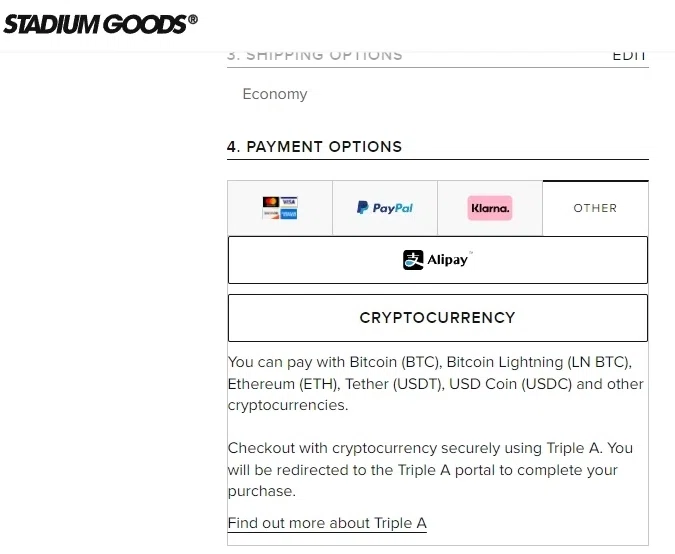Click the American Express card icon
Image resolution: width=675 pixels, height=554 pixels.
pyautogui.click(x=290, y=214)
